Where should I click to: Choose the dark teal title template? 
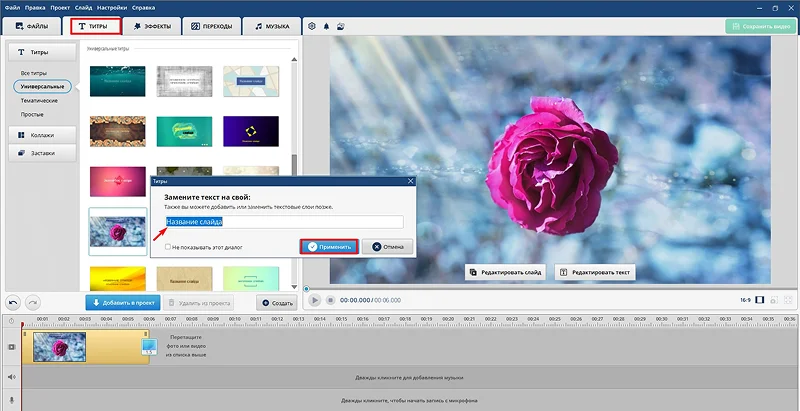pyautogui.click(x=117, y=81)
